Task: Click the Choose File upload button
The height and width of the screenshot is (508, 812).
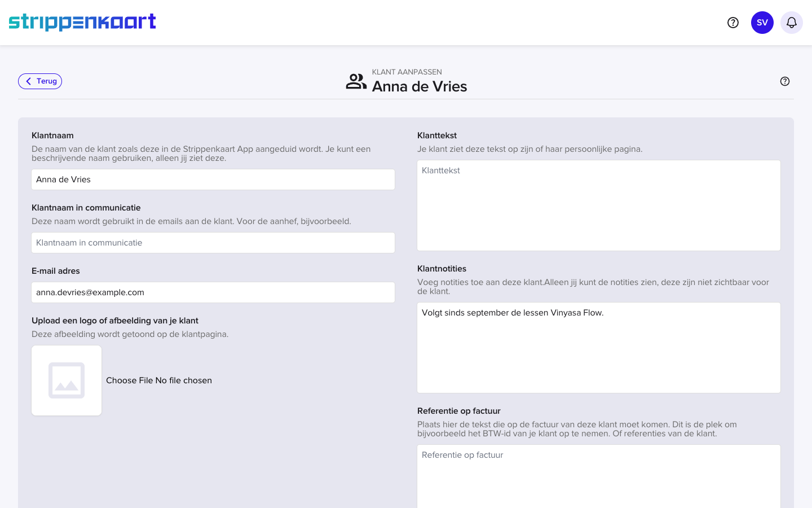Action: coord(129,380)
